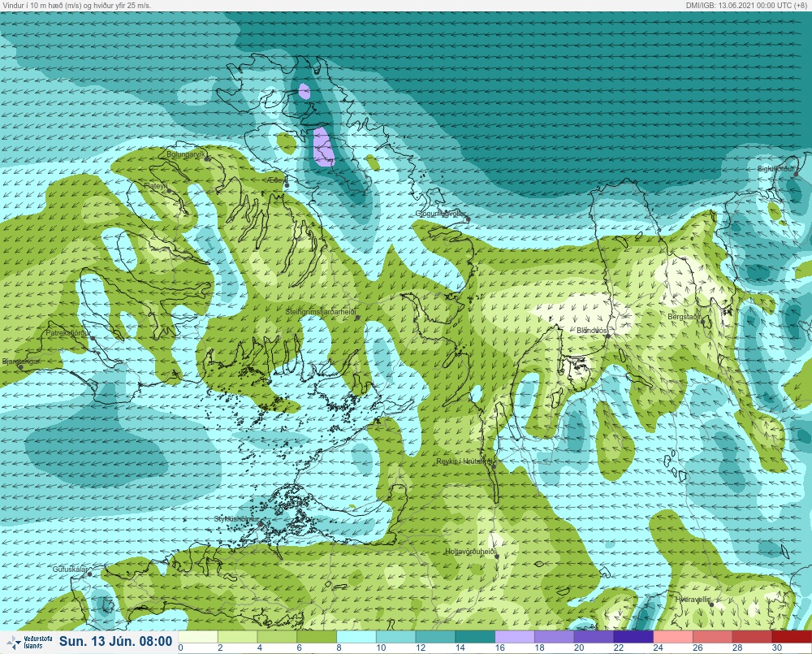This screenshot has height=654, width=812.
Task: Click the Siglufjörður station label
Action: tap(775, 169)
